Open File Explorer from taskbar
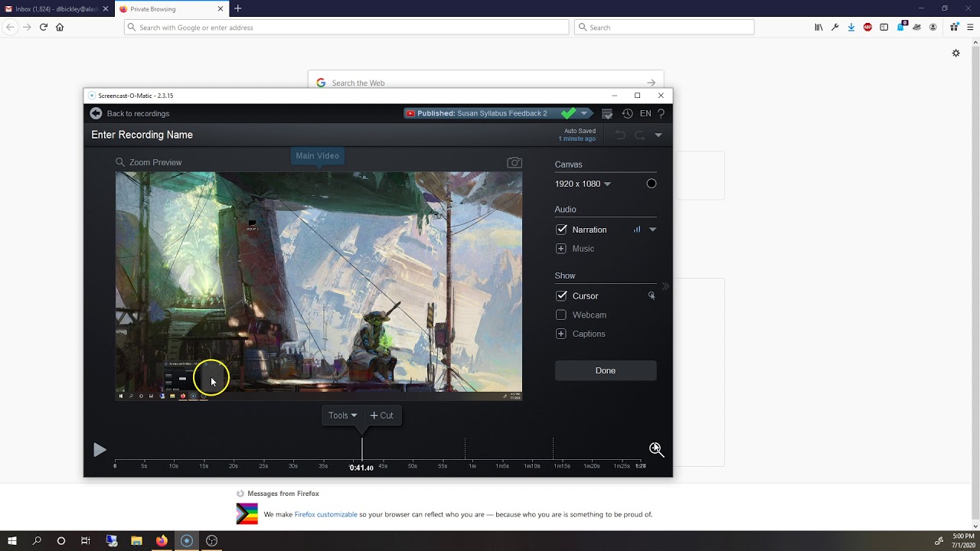This screenshot has height=551, width=980. (x=136, y=541)
